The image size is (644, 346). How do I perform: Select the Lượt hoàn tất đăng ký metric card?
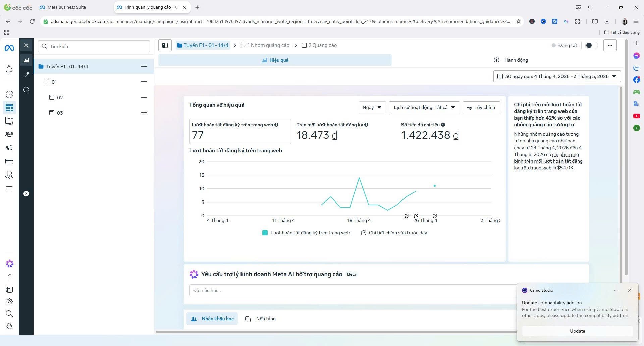click(240, 131)
